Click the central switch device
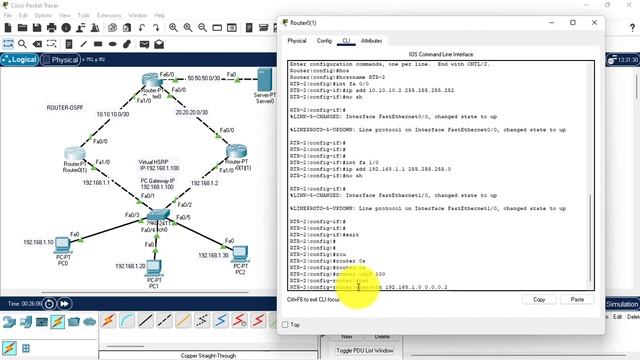The width and height of the screenshot is (640, 360). 158,214
